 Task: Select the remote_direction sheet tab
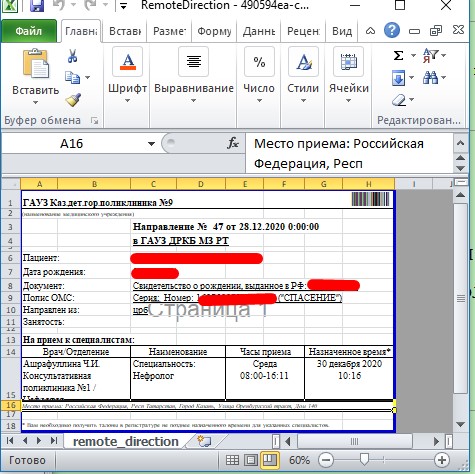[126, 441]
